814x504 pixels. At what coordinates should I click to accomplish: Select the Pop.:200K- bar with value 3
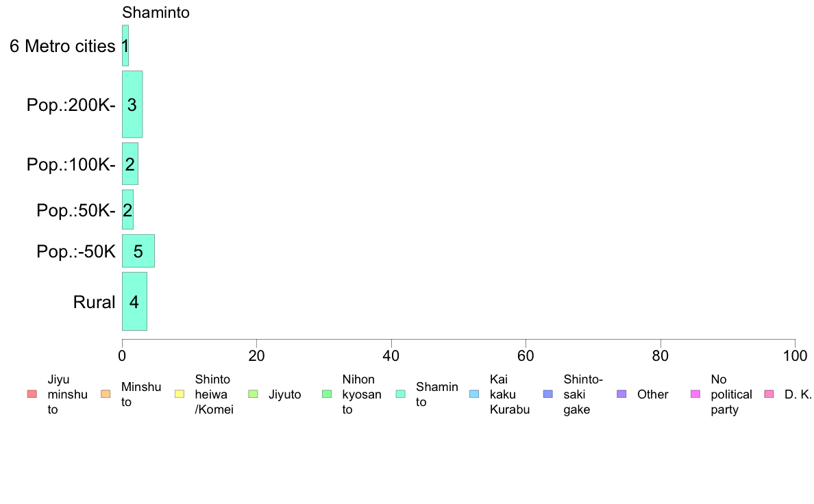tap(132, 104)
